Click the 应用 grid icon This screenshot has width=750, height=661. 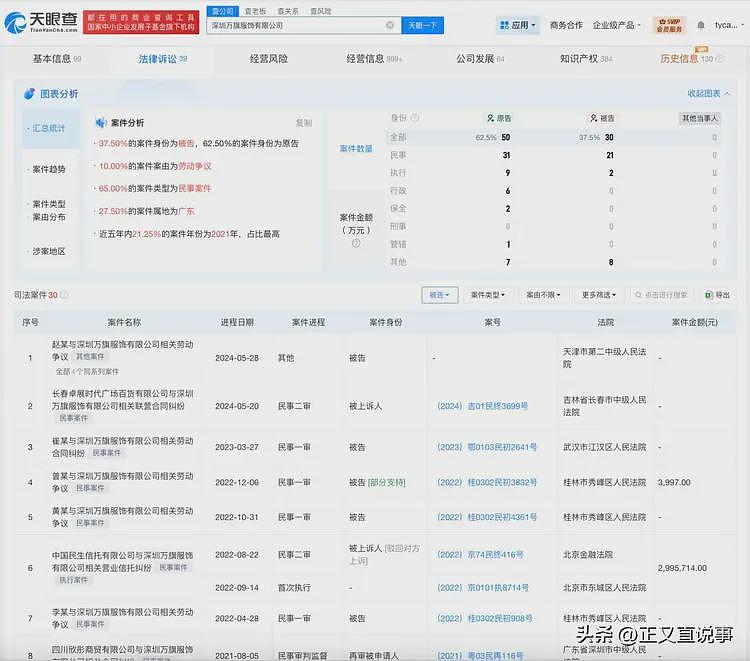(504, 25)
